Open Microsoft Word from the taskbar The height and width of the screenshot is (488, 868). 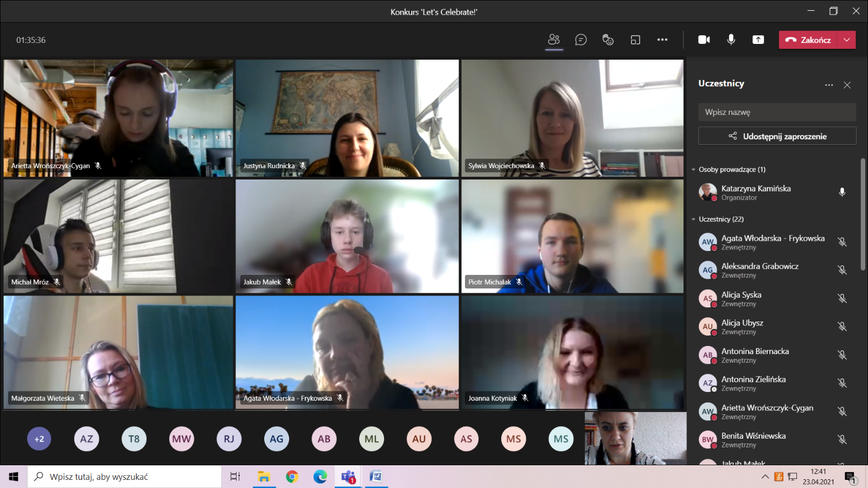[x=376, y=477]
